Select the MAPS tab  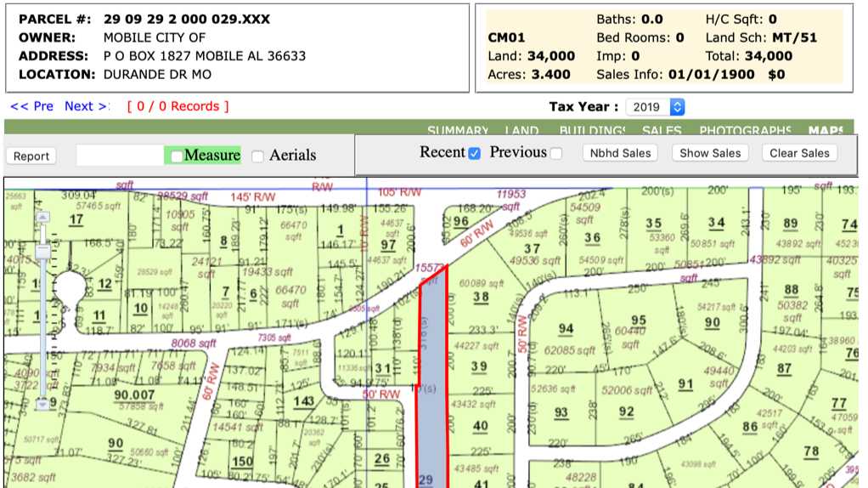tap(826, 131)
